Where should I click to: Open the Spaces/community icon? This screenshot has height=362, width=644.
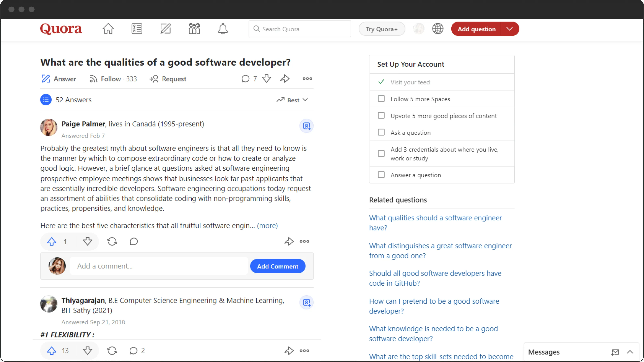point(194,28)
